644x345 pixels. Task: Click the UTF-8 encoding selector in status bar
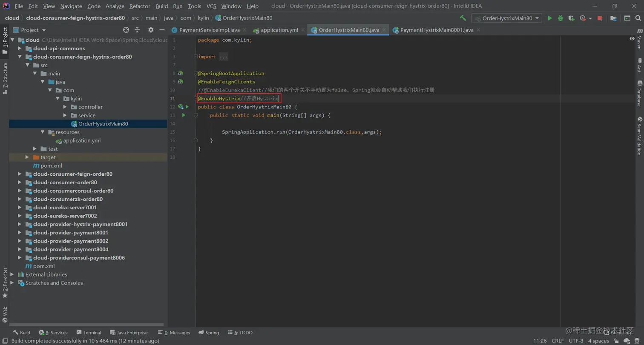click(575, 341)
